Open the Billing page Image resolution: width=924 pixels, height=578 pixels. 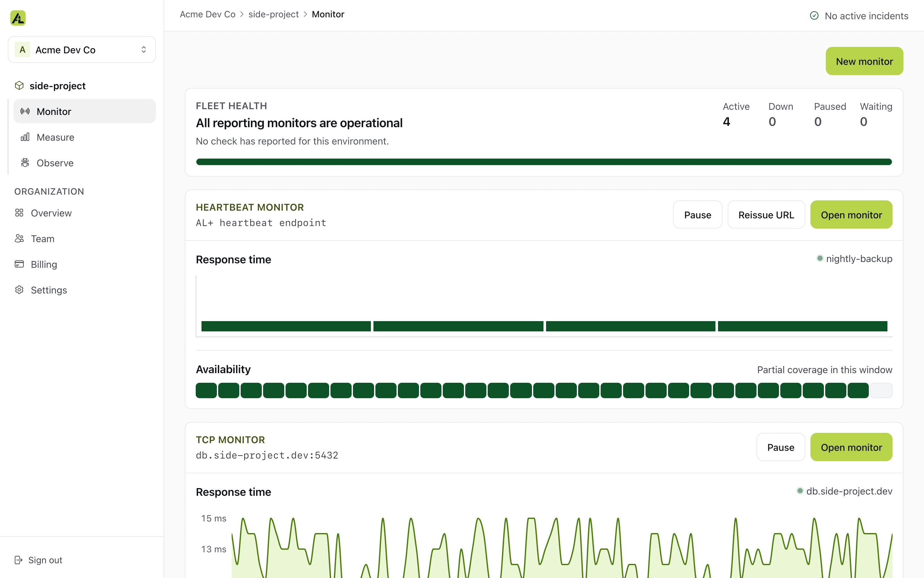click(x=82, y=264)
